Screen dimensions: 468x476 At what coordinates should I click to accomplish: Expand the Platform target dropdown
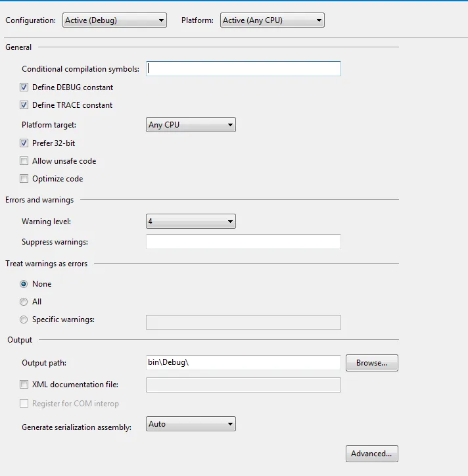(x=191, y=125)
